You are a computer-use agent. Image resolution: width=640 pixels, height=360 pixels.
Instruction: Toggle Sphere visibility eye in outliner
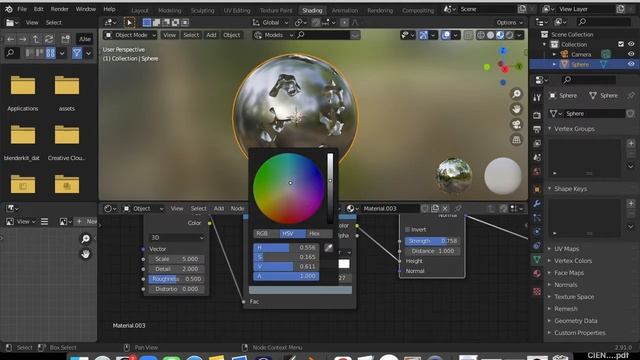[631, 64]
